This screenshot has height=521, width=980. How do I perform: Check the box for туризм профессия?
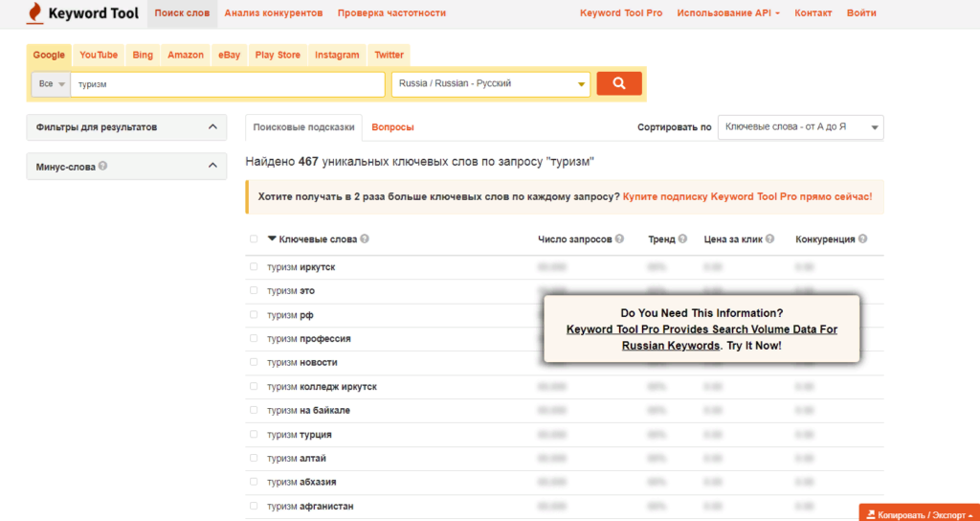(253, 338)
